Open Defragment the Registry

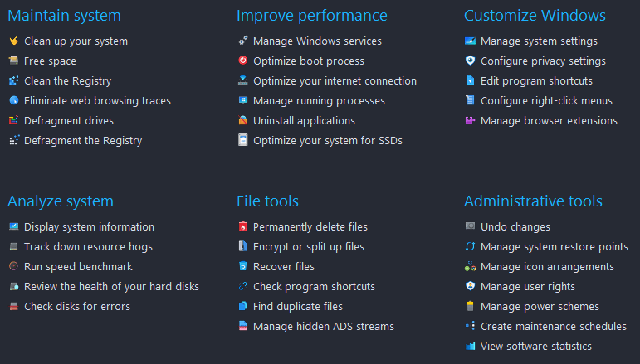pyautogui.click(x=83, y=141)
